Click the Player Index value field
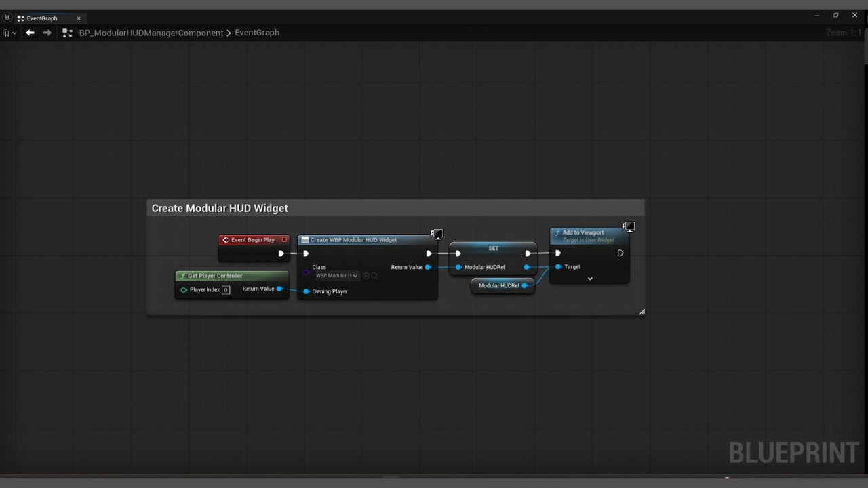Image resolution: width=868 pixels, height=488 pixels. pos(226,290)
